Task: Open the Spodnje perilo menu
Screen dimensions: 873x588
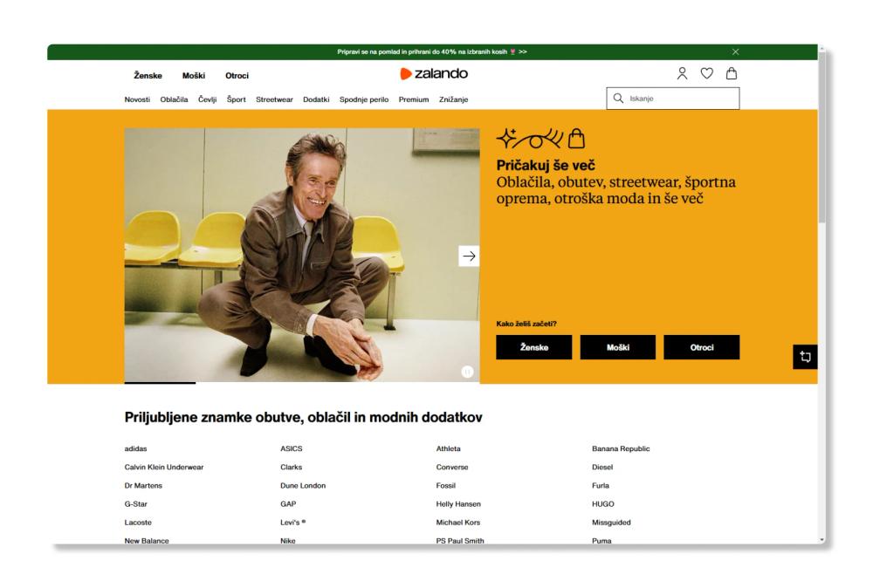Action: point(363,99)
